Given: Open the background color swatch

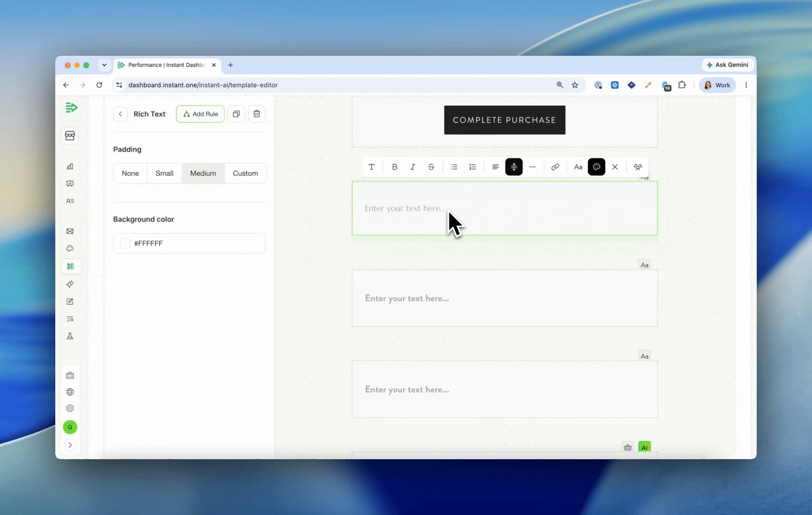Looking at the screenshot, I should (x=125, y=243).
